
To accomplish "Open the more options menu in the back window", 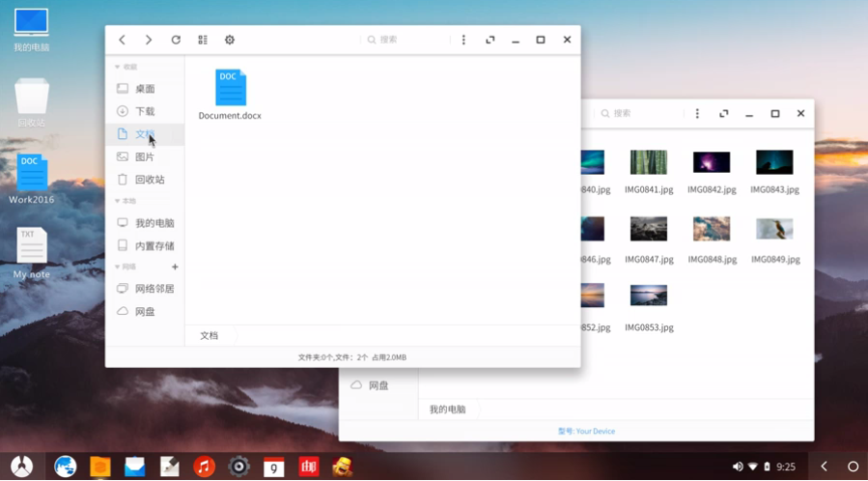I will (697, 113).
